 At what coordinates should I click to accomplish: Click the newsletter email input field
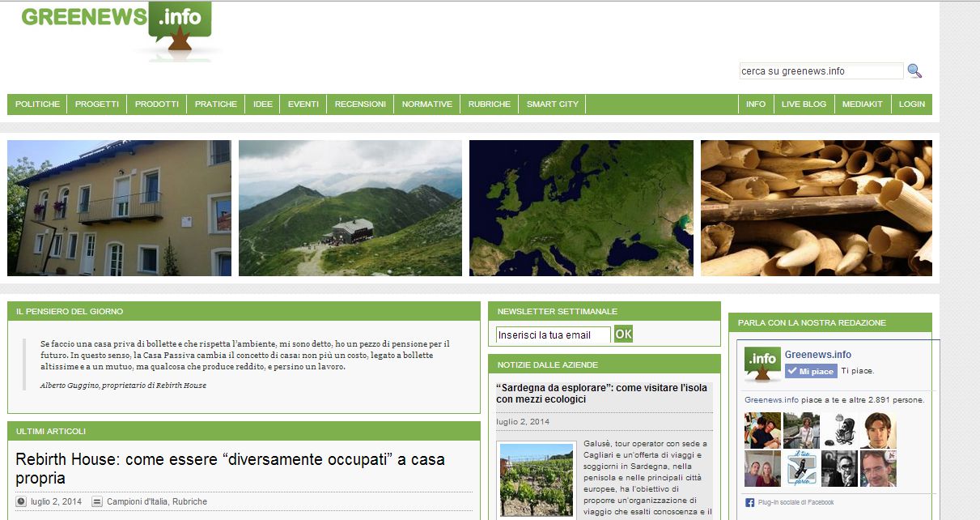[553, 335]
